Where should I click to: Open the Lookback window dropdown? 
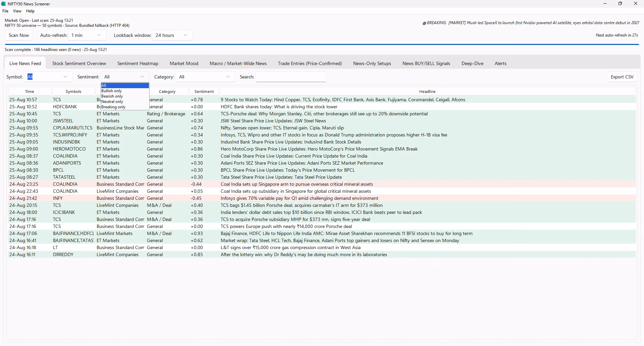pos(172,35)
